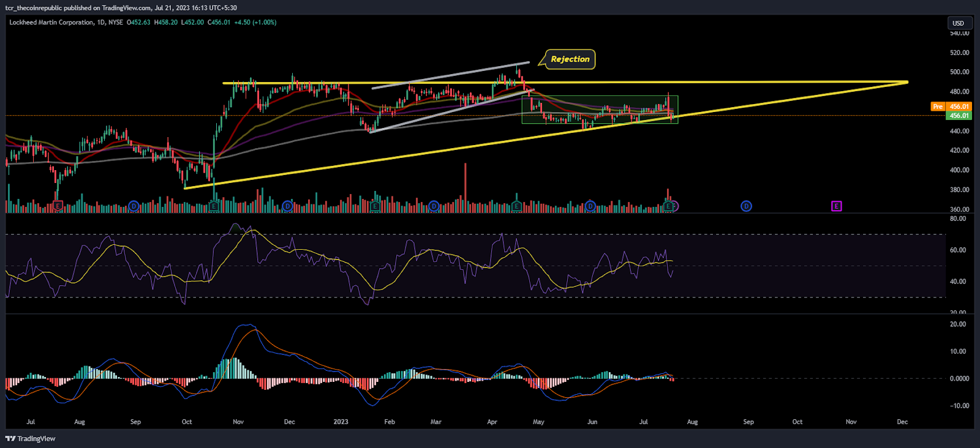This screenshot has height=448, width=980.
Task: Click the tcr_thecoinrepublic published header text
Action: [x=121, y=8]
